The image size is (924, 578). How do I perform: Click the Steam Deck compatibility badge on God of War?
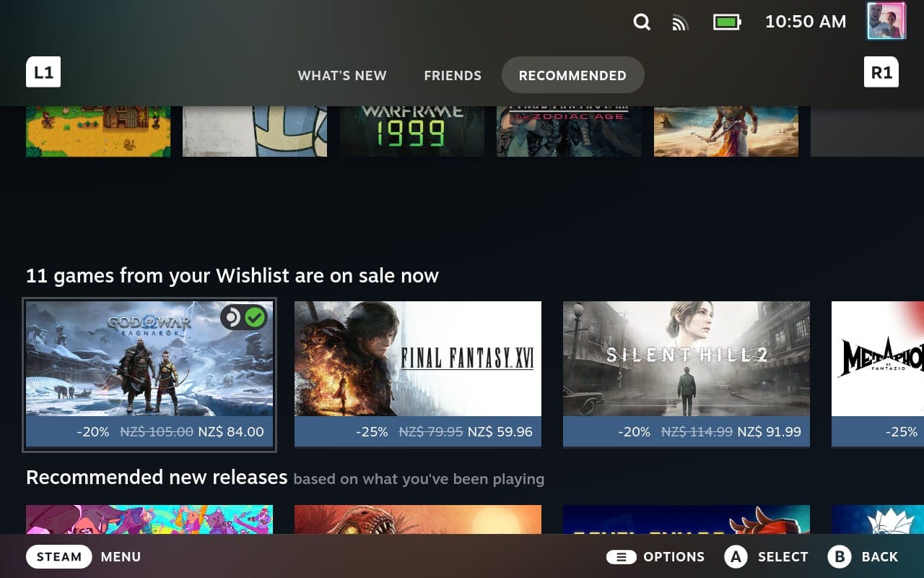[x=244, y=317]
